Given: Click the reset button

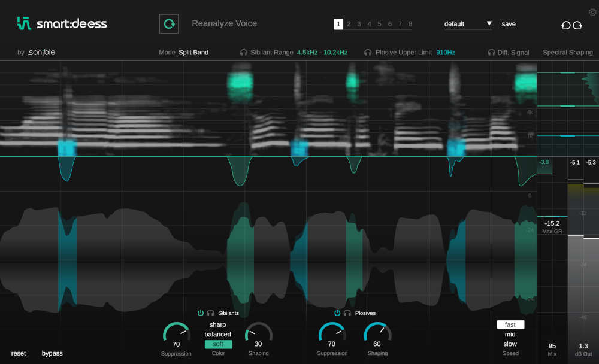Looking at the screenshot, I should (x=19, y=353).
